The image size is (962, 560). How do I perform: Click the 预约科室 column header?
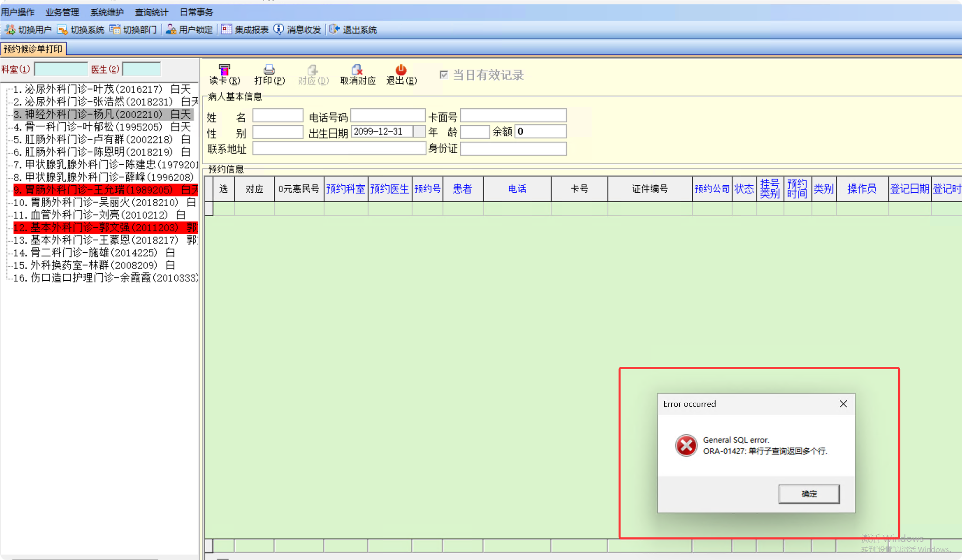(x=345, y=189)
